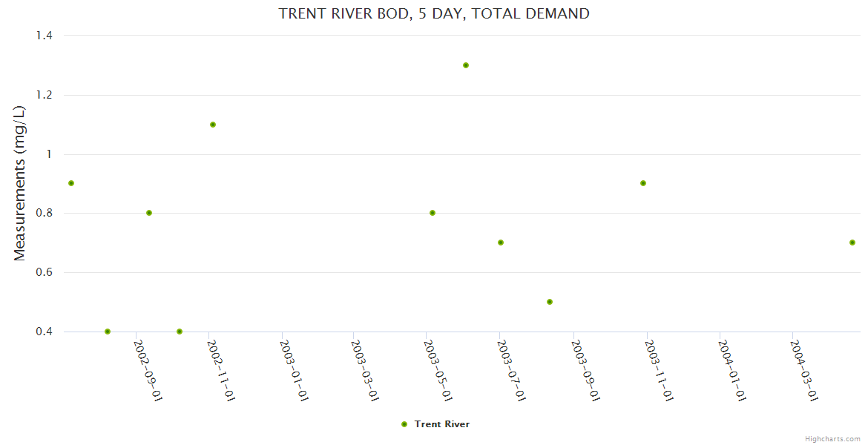Image resolution: width=868 pixels, height=445 pixels.
Task: Click the highest data point at 1.3 mg/L
Action: pos(466,65)
